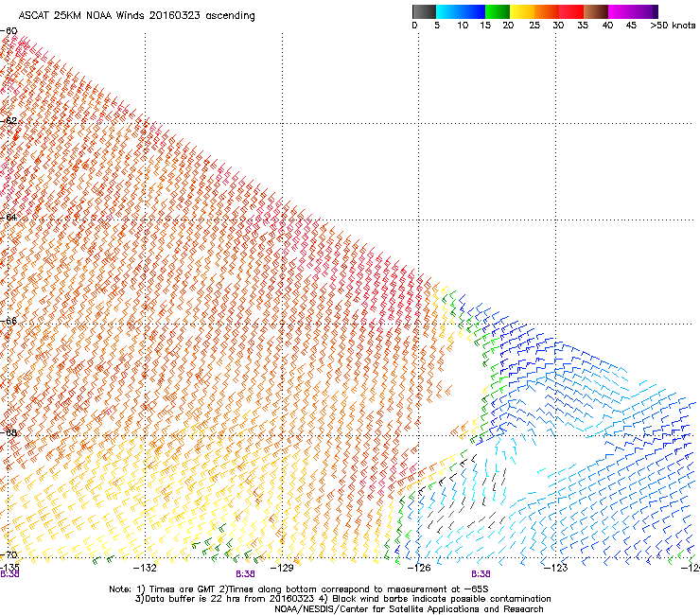Click the green 15-20 knots legend segment
The height and width of the screenshot is (615, 700).
pos(498,11)
